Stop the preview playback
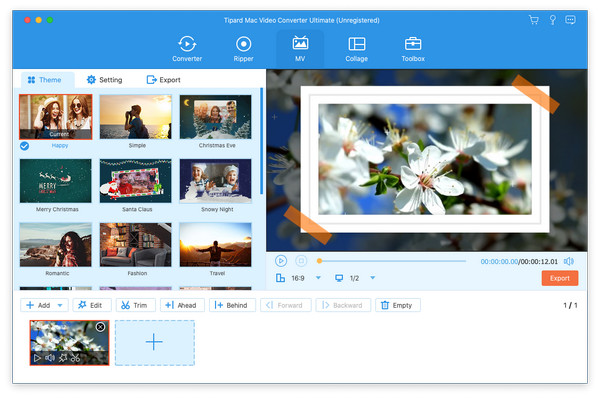Screen dimensions: 600x398 pos(301,261)
